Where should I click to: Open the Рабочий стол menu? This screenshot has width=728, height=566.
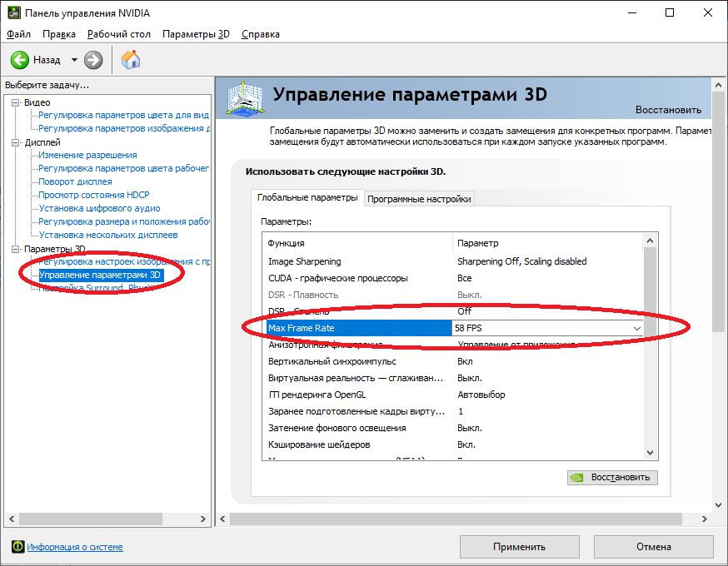119,34
